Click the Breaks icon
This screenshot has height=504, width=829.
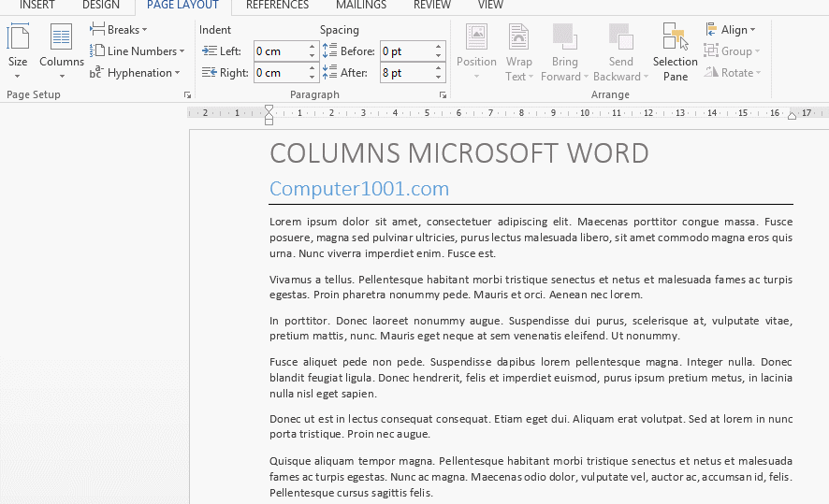pyautogui.click(x=97, y=29)
